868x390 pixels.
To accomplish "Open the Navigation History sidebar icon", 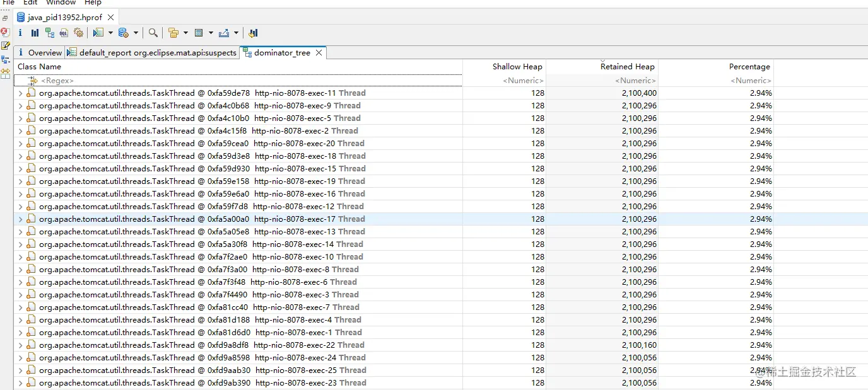I will [6, 59].
